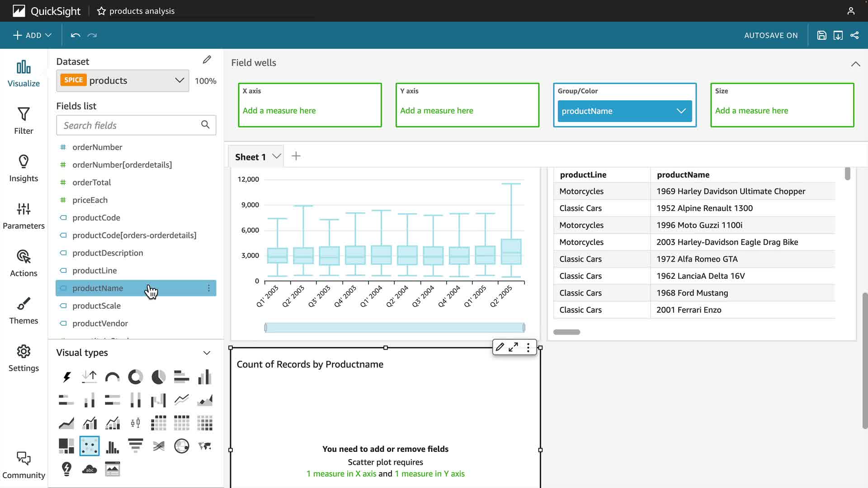The width and height of the screenshot is (868, 488).
Task: Choose the box plot visual type
Action: (x=135, y=423)
